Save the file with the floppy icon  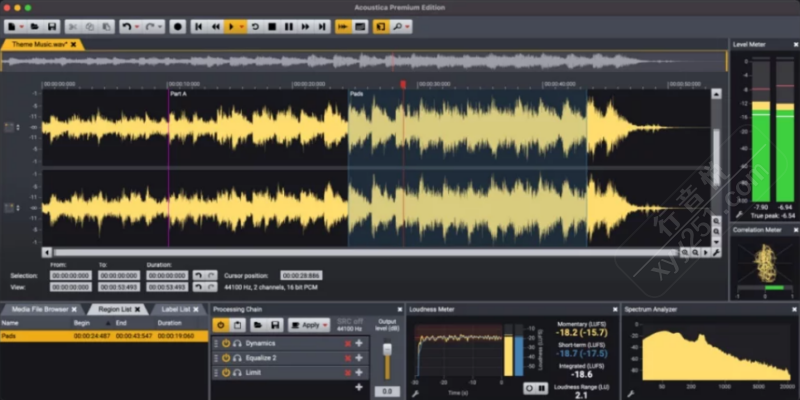click(52, 27)
